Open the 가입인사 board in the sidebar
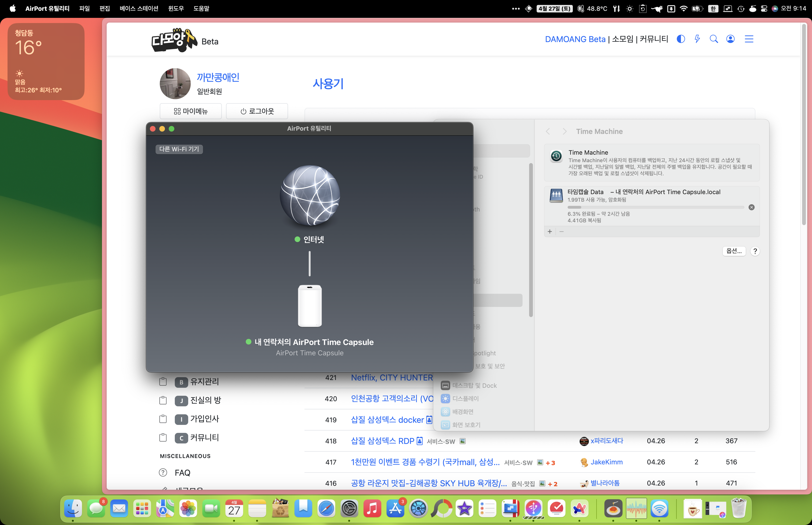The image size is (812, 525). [204, 419]
